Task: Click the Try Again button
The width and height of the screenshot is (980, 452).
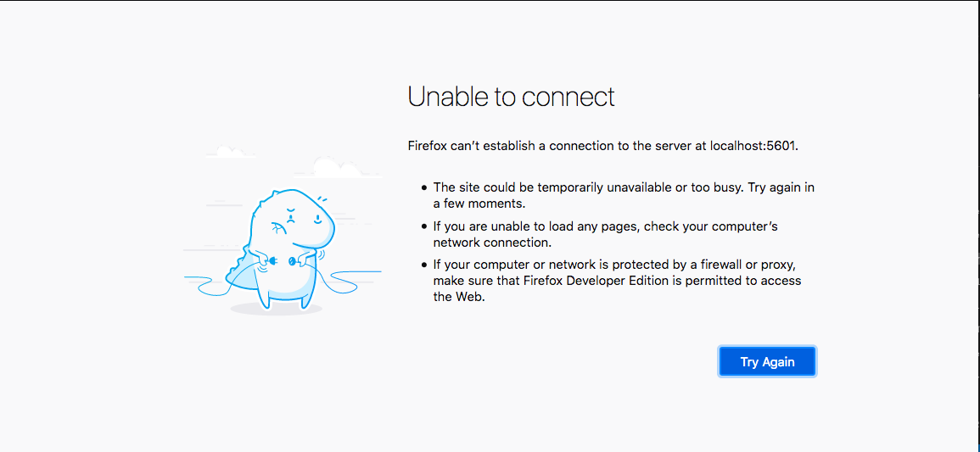Action: click(x=767, y=362)
